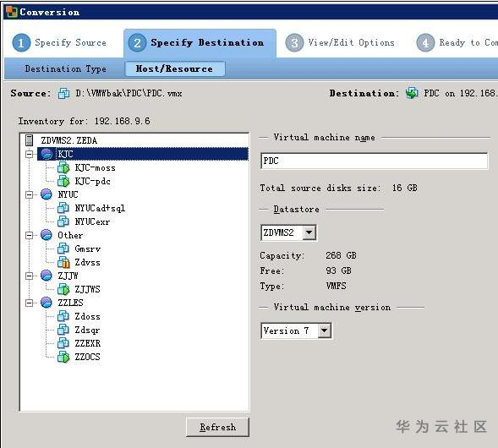
Task: Click the ZJJWS virtual machine icon
Action: pyautogui.click(x=63, y=289)
